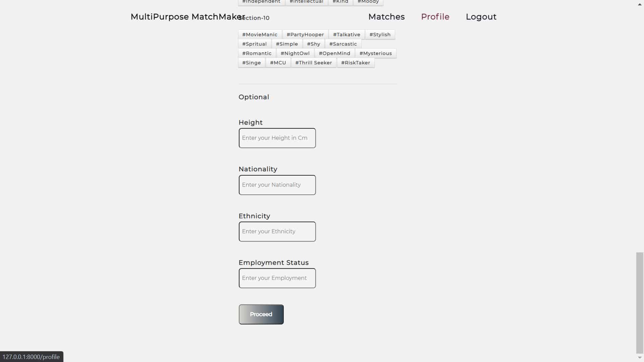Go to the Profile tab
This screenshot has height=362, width=644.
coord(435,17)
